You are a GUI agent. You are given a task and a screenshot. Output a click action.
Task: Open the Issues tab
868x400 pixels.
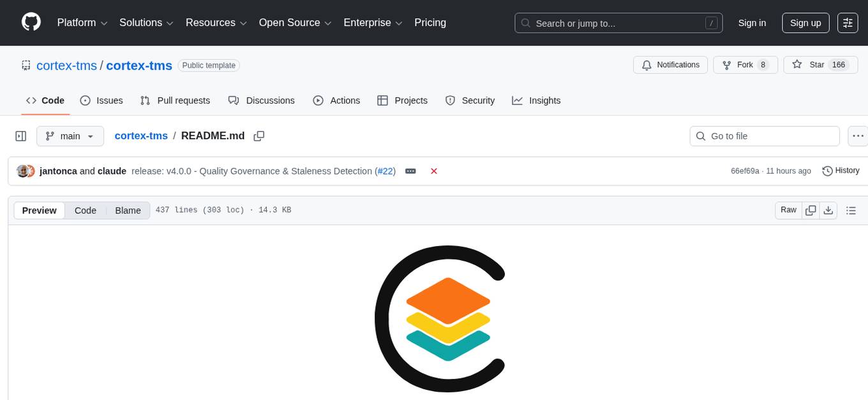click(x=101, y=100)
